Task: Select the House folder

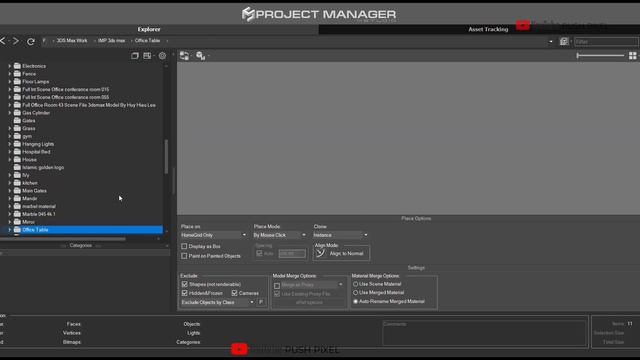Action: (29, 160)
